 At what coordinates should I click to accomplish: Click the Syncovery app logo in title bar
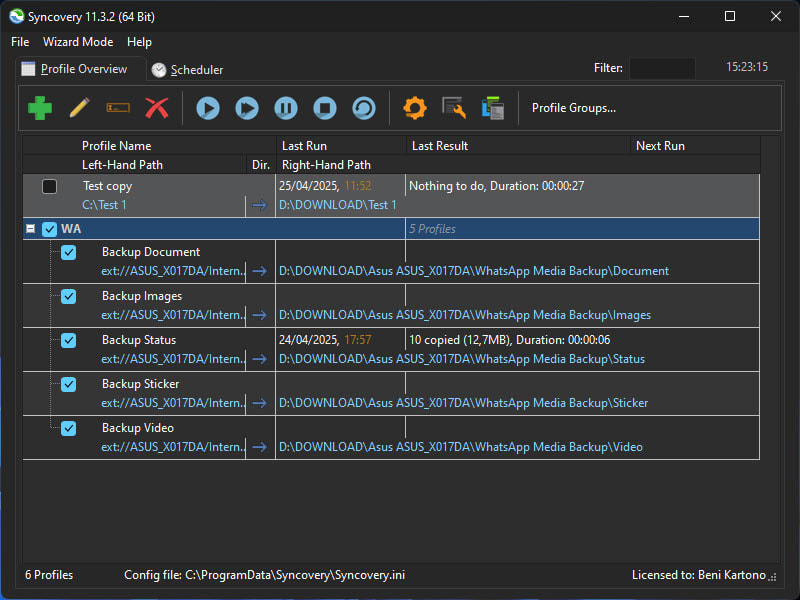16,16
